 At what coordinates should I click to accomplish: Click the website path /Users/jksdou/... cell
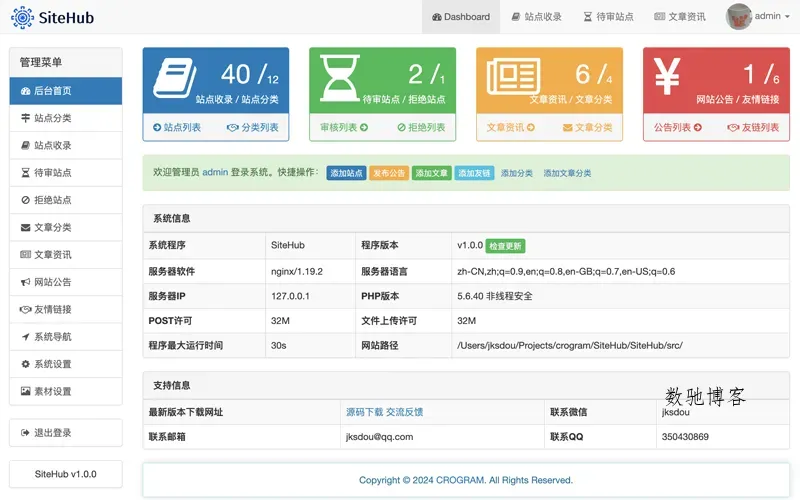[620, 345]
